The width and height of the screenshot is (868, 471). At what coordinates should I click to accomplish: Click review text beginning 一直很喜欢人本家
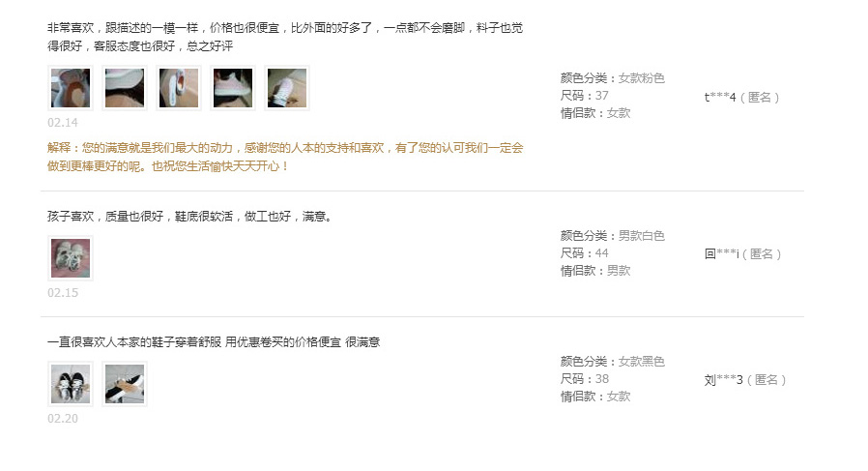click(x=214, y=342)
